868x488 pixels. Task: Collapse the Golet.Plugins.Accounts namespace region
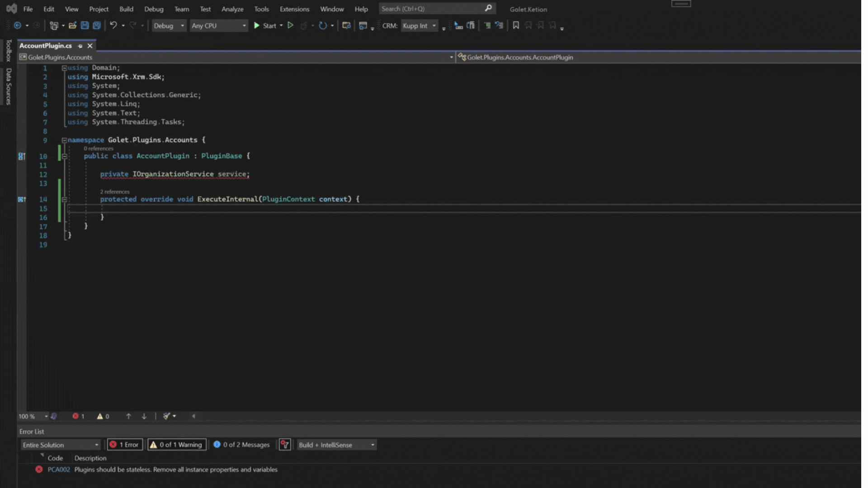[x=65, y=140]
